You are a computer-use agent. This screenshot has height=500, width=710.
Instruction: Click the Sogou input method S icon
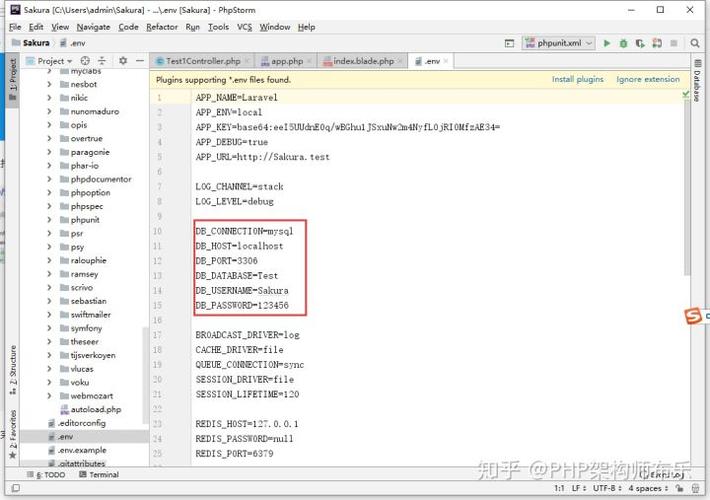pyautogui.click(x=693, y=315)
